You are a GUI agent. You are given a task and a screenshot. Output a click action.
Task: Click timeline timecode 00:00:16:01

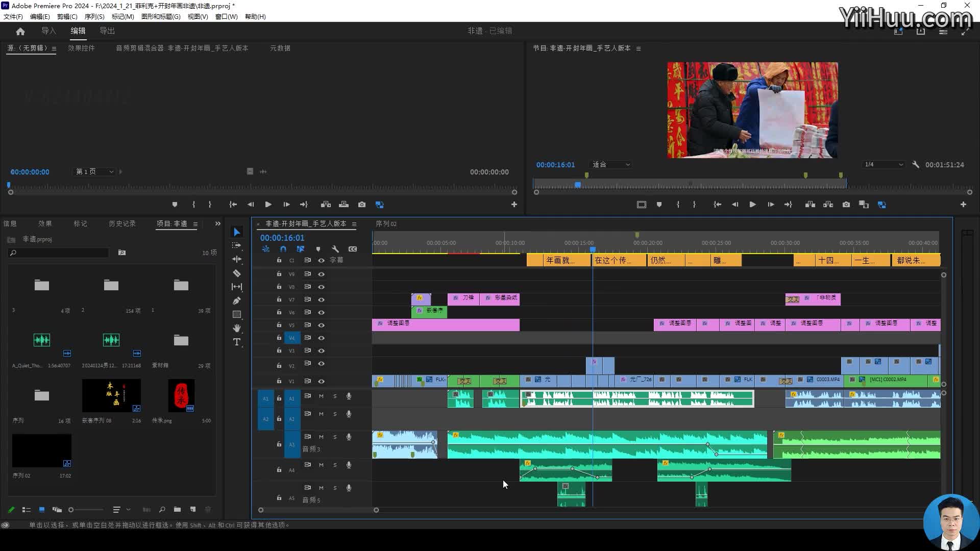tap(282, 238)
